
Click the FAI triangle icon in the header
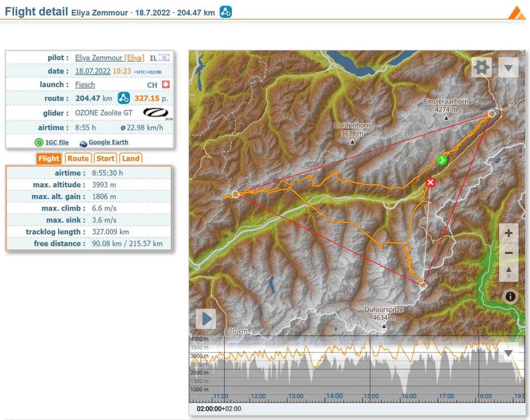225,12
